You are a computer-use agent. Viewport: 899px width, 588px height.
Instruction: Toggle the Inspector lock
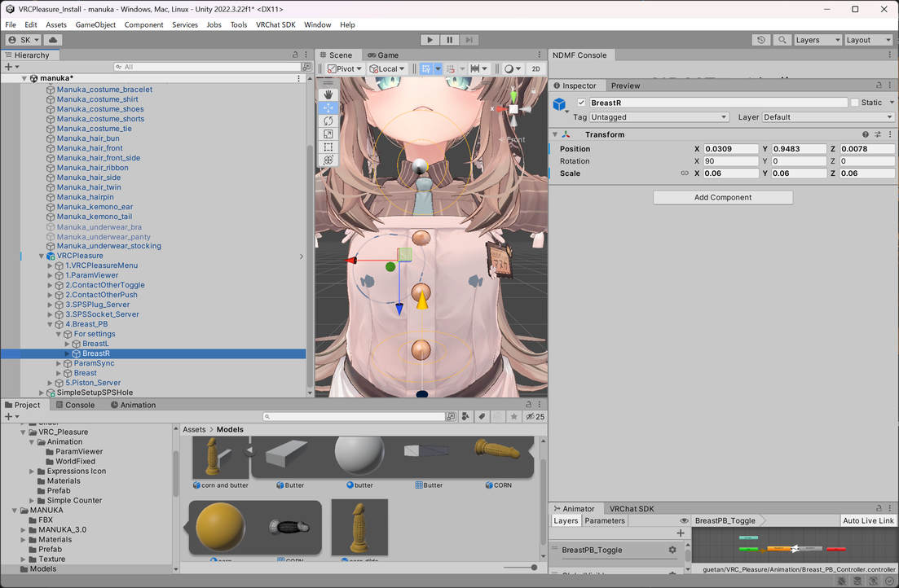click(879, 86)
